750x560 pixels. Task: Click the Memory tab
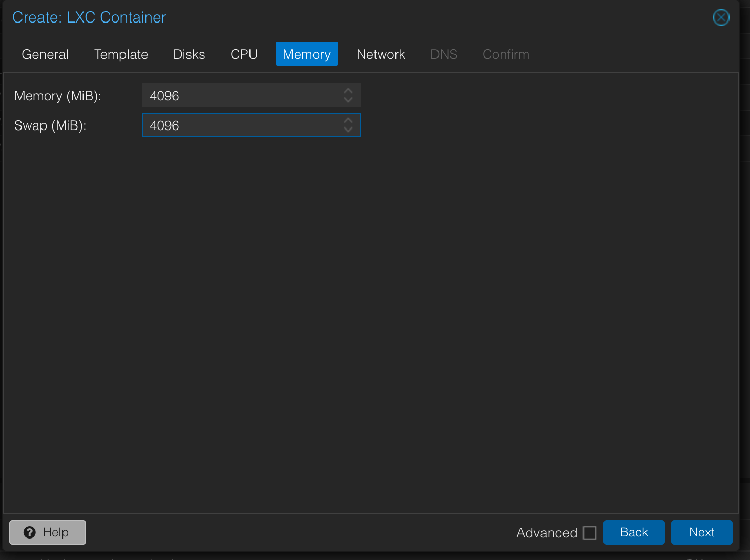pyautogui.click(x=307, y=54)
